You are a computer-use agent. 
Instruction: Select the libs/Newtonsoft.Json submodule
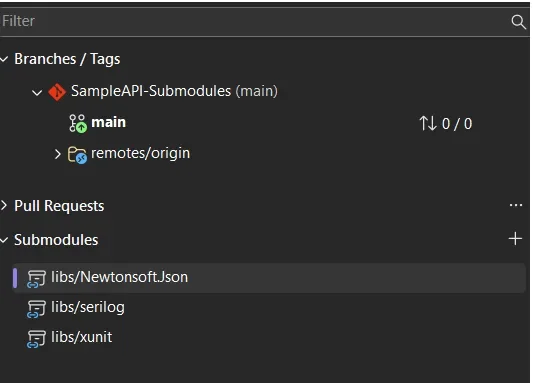[x=269, y=278]
